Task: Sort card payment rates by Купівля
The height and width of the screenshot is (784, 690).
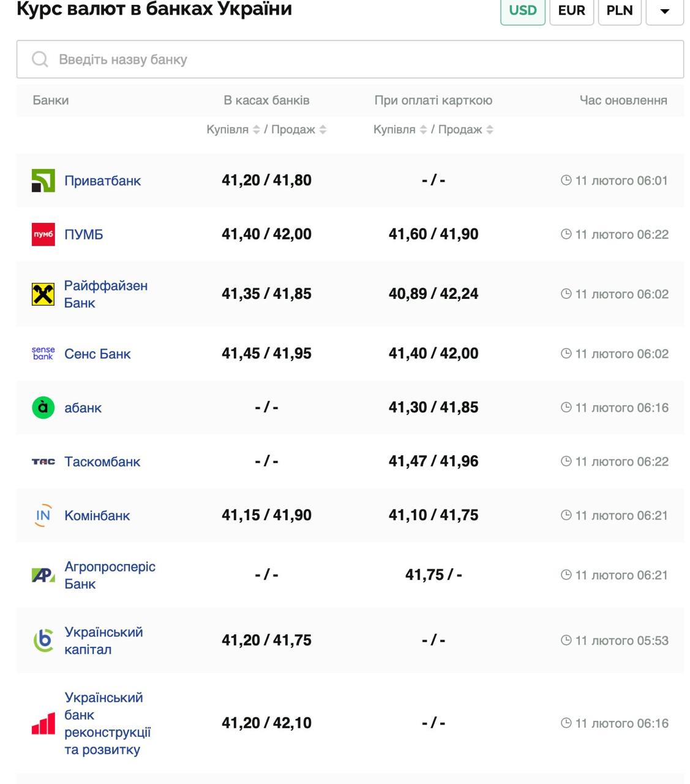Action: point(423,129)
